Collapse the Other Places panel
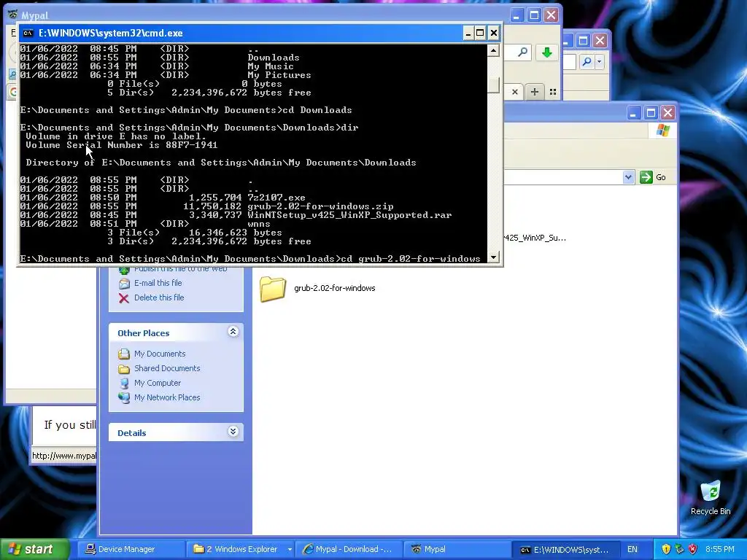 coord(233,332)
